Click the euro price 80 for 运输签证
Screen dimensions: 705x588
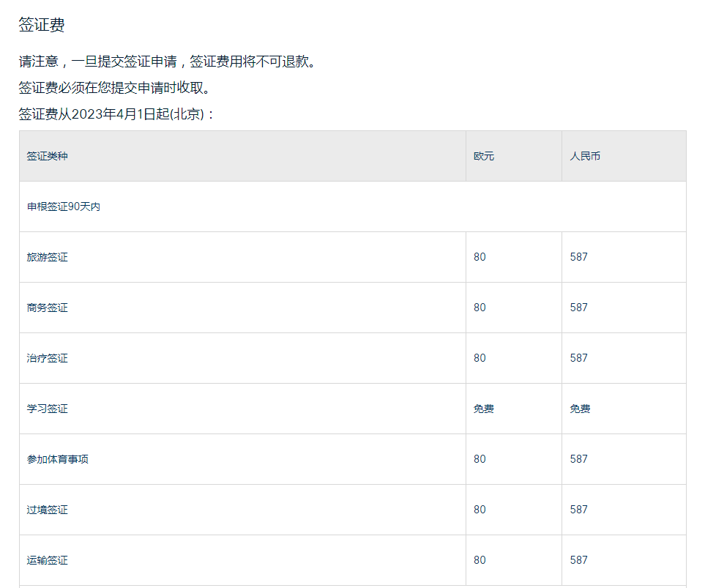pos(480,560)
